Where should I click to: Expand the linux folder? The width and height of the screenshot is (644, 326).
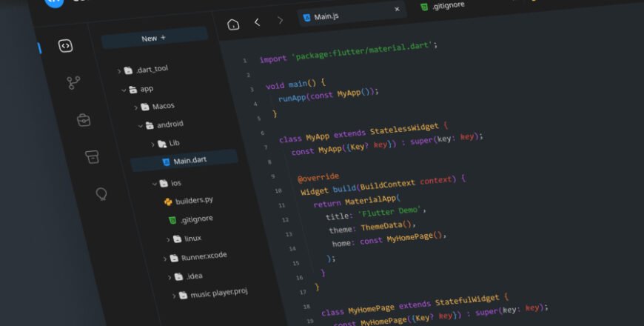click(x=168, y=239)
